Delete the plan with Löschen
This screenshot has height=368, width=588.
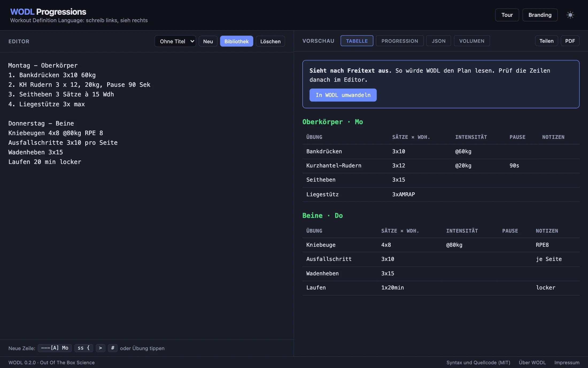270,41
